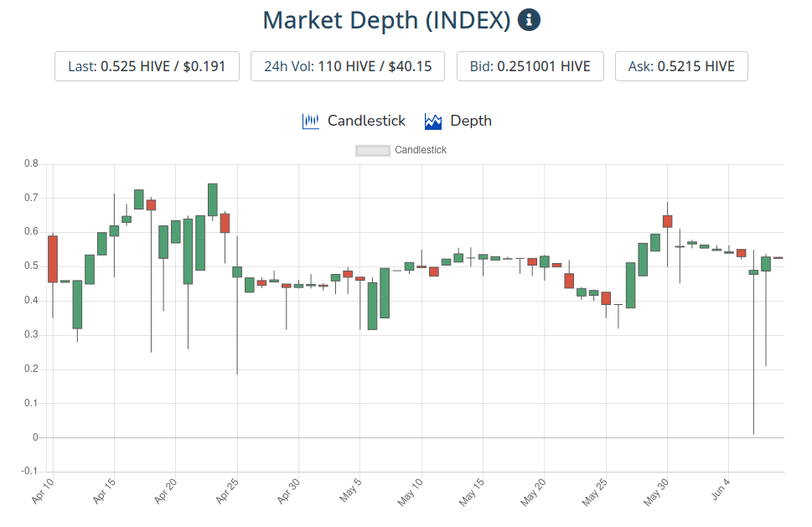
Task: Click the -0.1 y-axis label
Action: tap(29, 471)
